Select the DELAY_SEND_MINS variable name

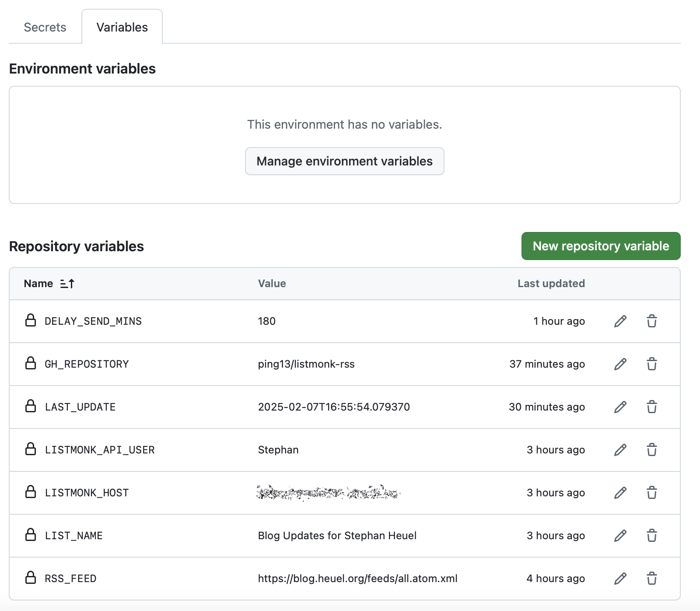[93, 321]
